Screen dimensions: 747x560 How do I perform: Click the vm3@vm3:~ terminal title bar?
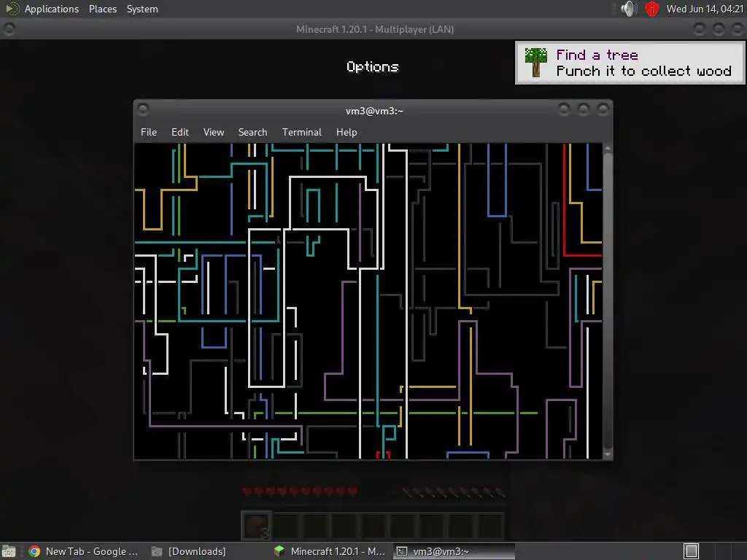click(x=374, y=111)
